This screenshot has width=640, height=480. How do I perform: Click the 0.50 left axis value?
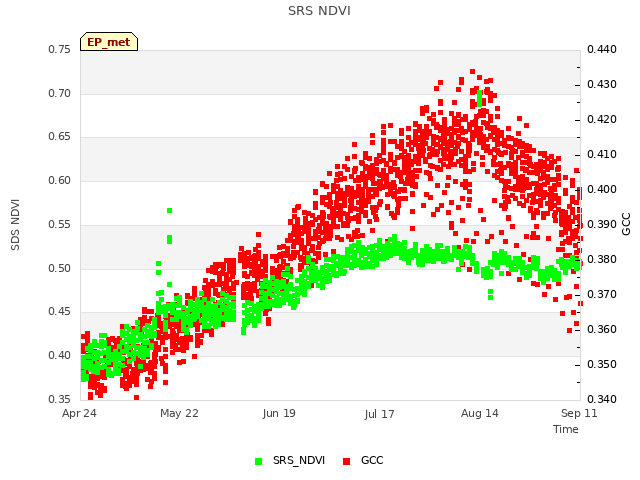(x=60, y=269)
